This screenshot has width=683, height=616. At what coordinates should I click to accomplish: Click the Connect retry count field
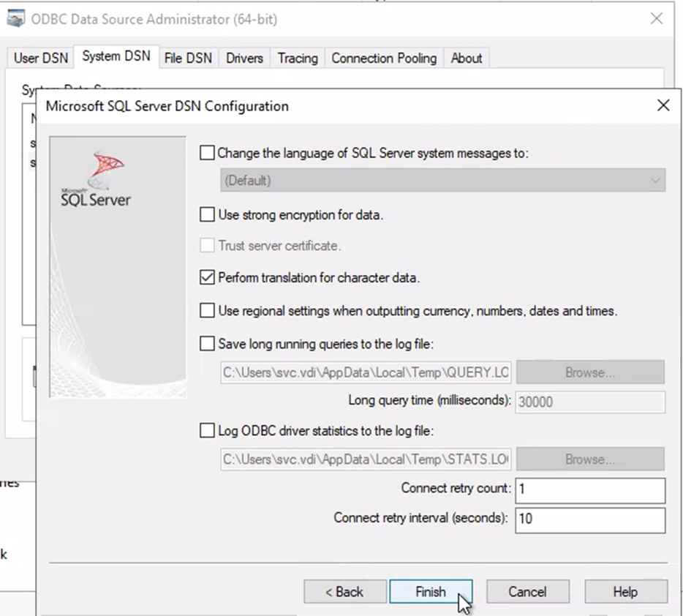589,489
